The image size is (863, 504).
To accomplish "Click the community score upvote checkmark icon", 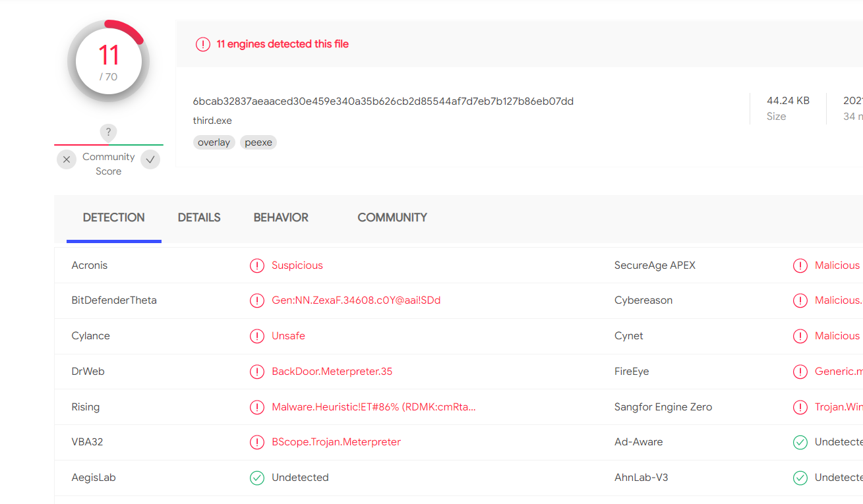I will [150, 159].
